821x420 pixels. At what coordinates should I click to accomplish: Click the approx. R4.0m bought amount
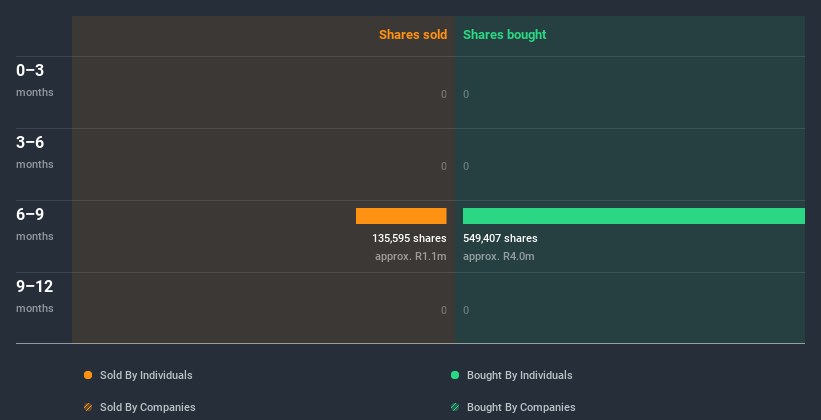(499, 256)
